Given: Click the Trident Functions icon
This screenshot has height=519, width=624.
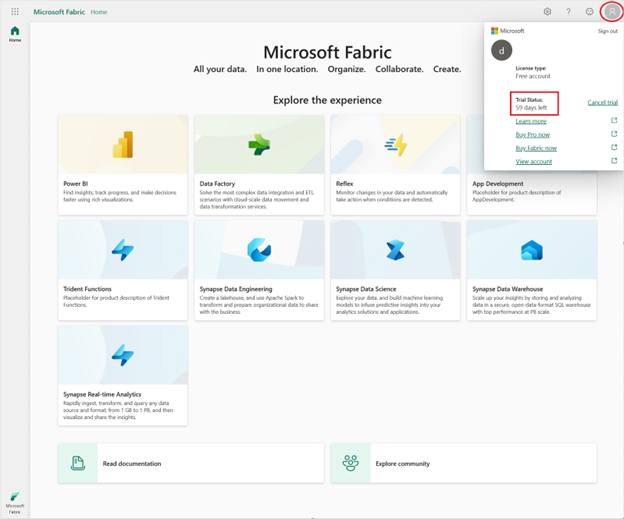Looking at the screenshot, I should (x=123, y=250).
